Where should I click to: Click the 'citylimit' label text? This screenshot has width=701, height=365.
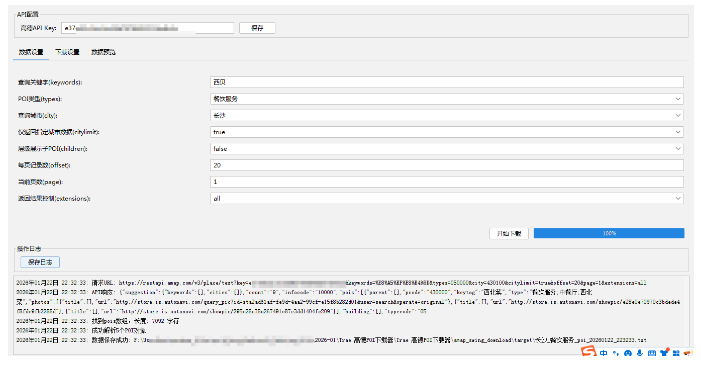(x=59, y=132)
